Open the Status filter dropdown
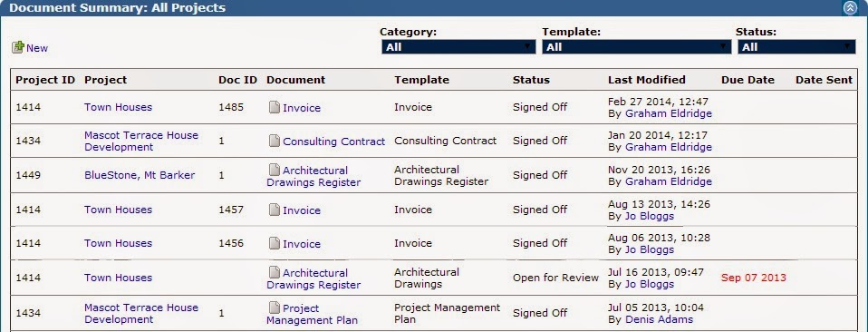The width and height of the screenshot is (868, 332). coord(796,47)
